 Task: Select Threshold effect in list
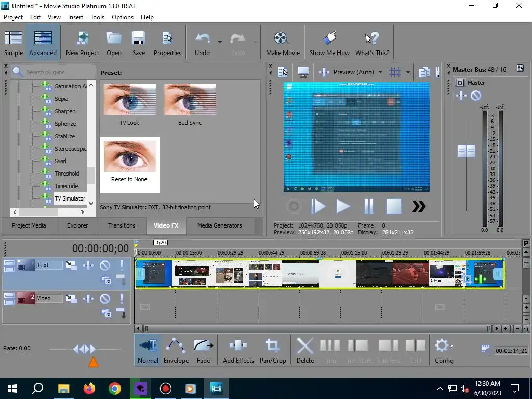(67, 174)
